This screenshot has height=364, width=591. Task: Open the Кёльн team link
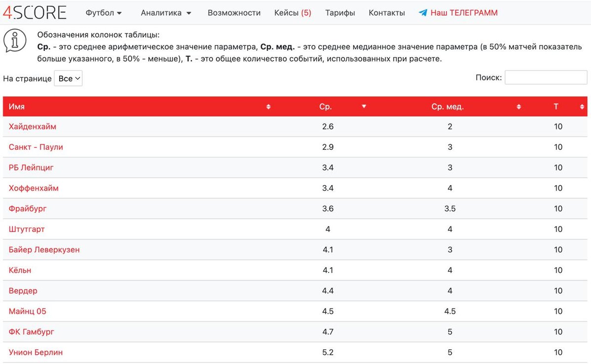pos(20,270)
